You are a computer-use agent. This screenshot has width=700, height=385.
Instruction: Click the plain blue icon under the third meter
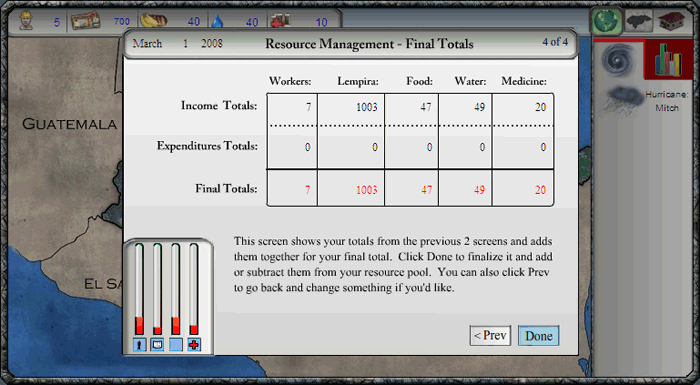[175, 344]
